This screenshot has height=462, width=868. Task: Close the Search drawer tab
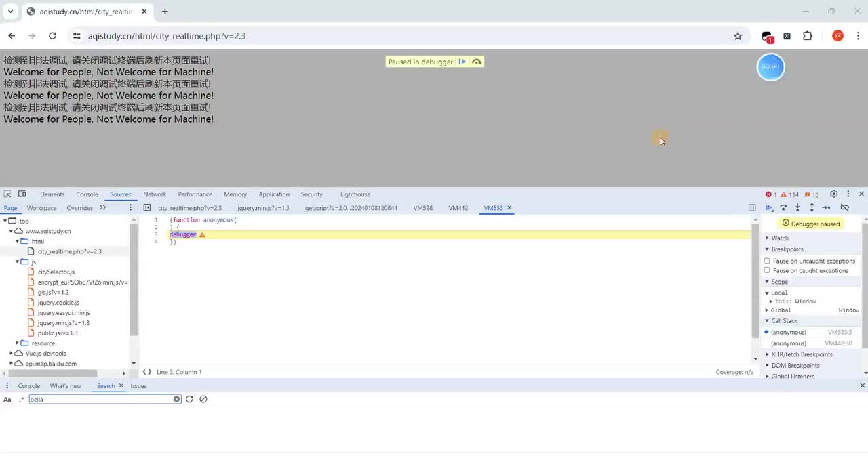click(121, 386)
